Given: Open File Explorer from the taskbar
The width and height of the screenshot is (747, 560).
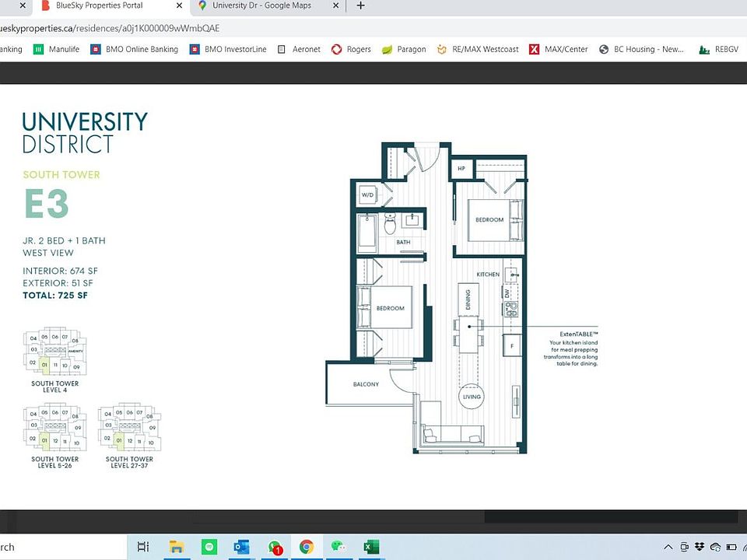Looking at the screenshot, I should pyautogui.click(x=177, y=547).
